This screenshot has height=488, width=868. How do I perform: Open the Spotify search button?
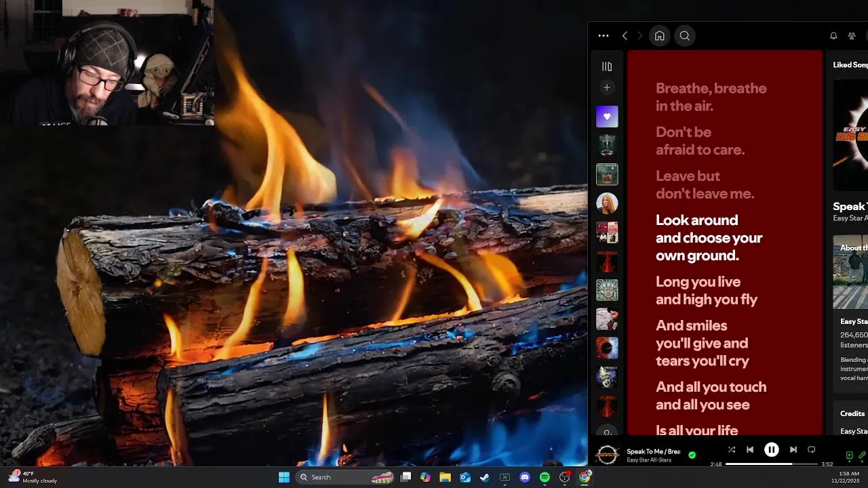point(685,36)
